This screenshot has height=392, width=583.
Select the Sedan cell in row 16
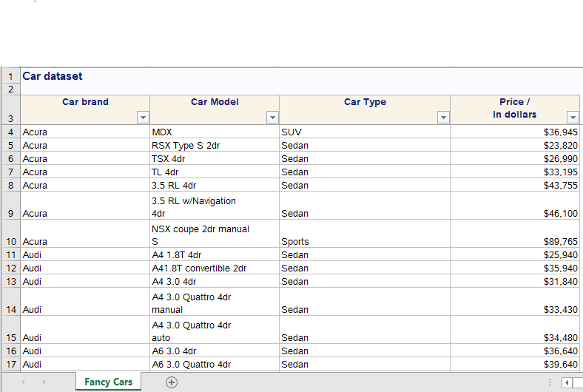[x=365, y=351]
